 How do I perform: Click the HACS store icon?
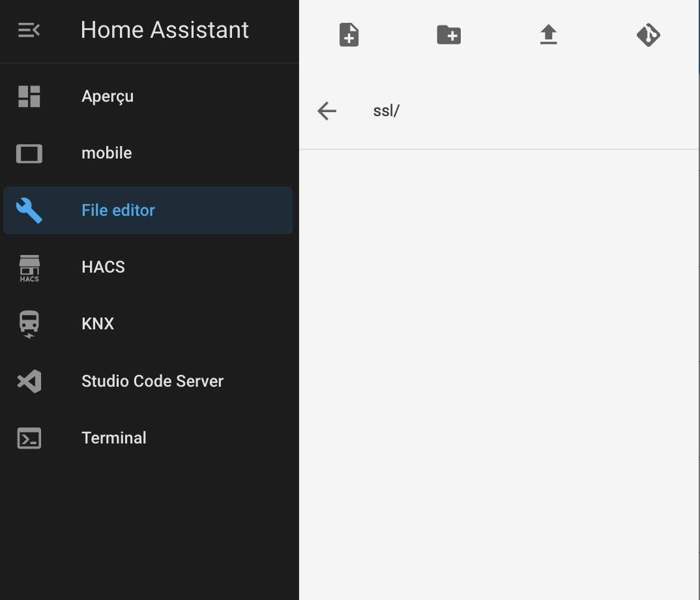tap(29, 268)
